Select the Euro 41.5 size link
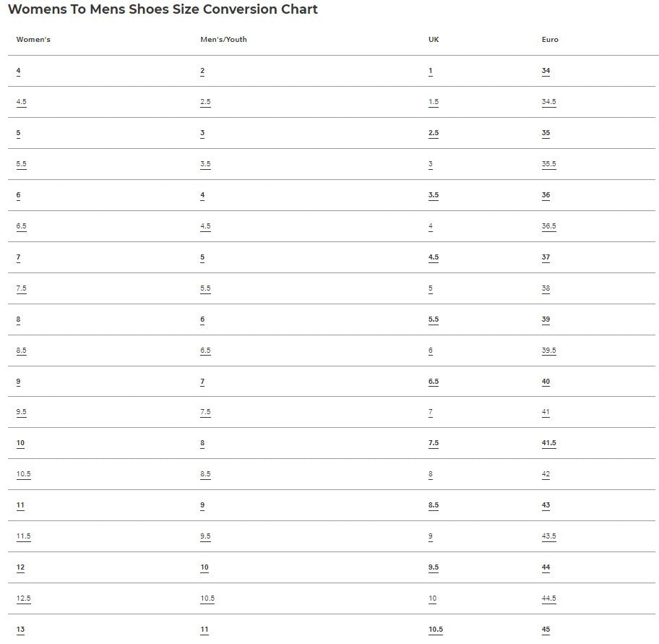This screenshot has height=644, width=659. click(x=548, y=443)
